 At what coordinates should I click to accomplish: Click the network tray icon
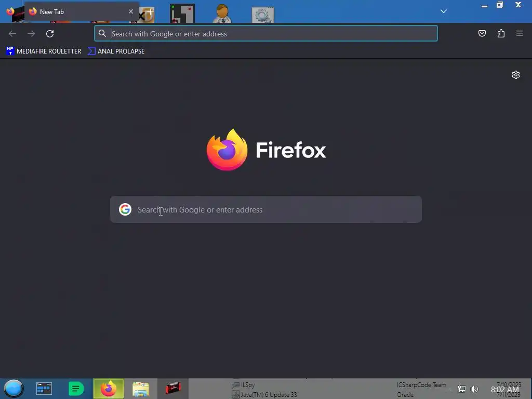462,389
